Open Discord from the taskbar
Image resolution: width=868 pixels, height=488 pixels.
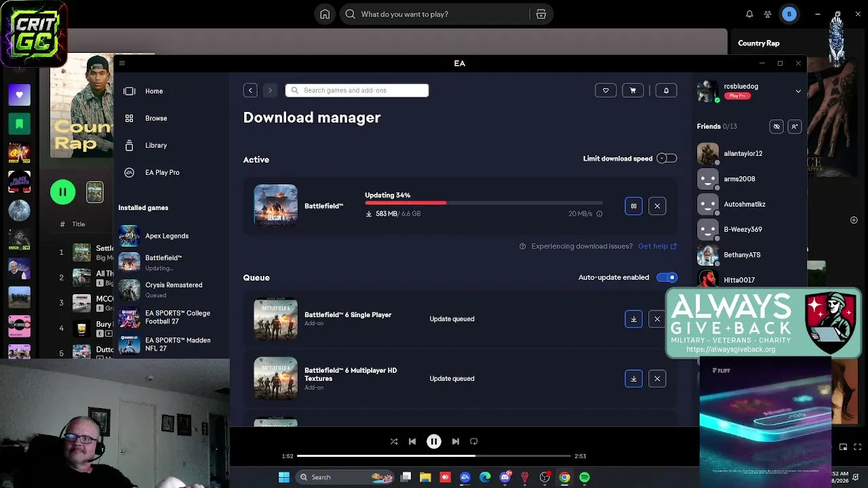click(x=505, y=477)
